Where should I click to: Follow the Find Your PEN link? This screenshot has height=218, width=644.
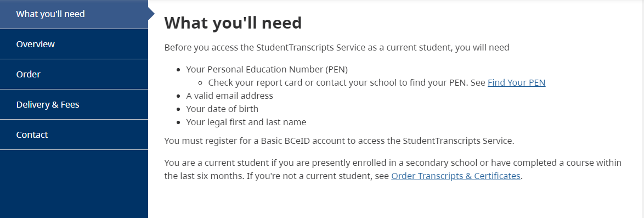[x=516, y=83]
